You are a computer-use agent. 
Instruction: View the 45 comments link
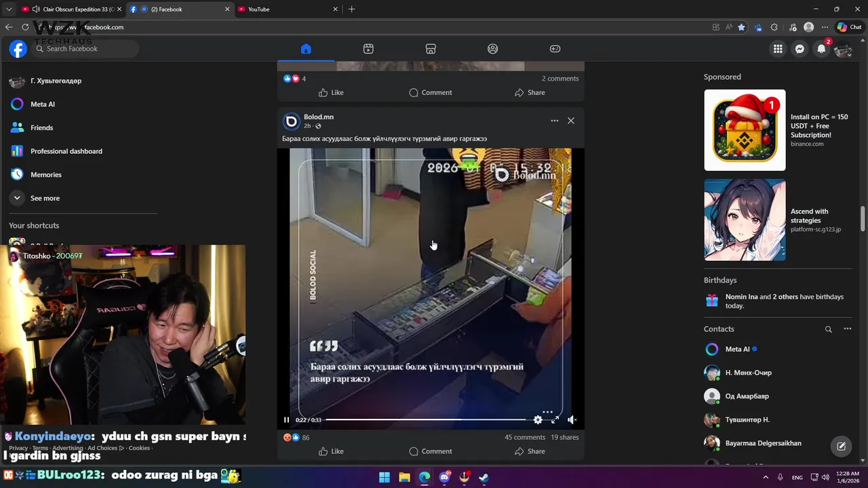[525, 438]
